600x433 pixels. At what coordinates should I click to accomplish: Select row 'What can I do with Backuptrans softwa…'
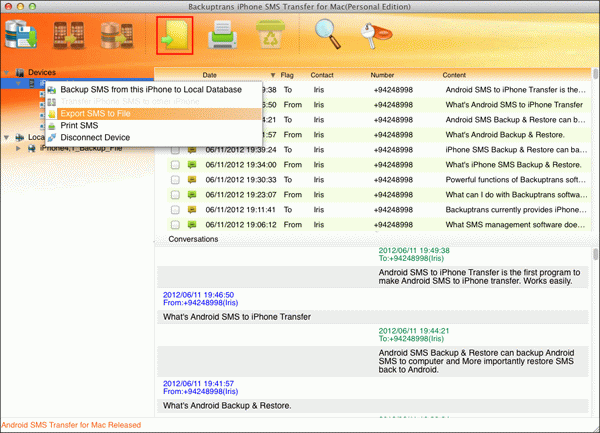pyautogui.click(x=377, y=195)
